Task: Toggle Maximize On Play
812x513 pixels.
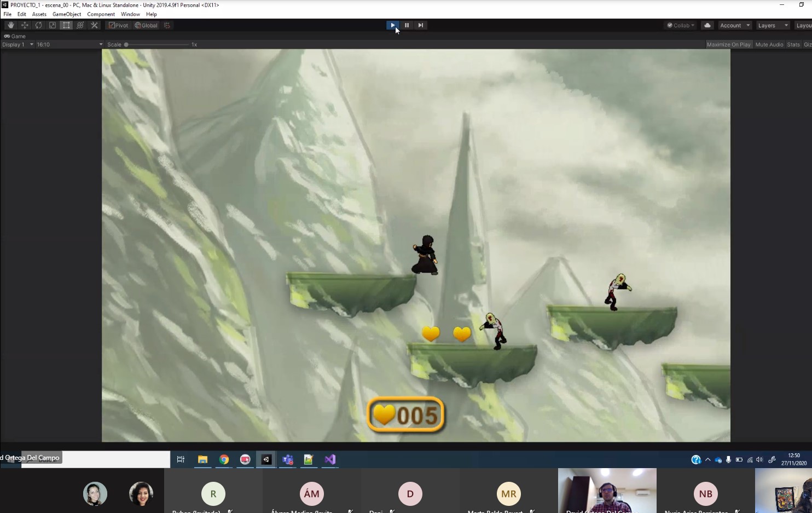Action: [728, 44]
